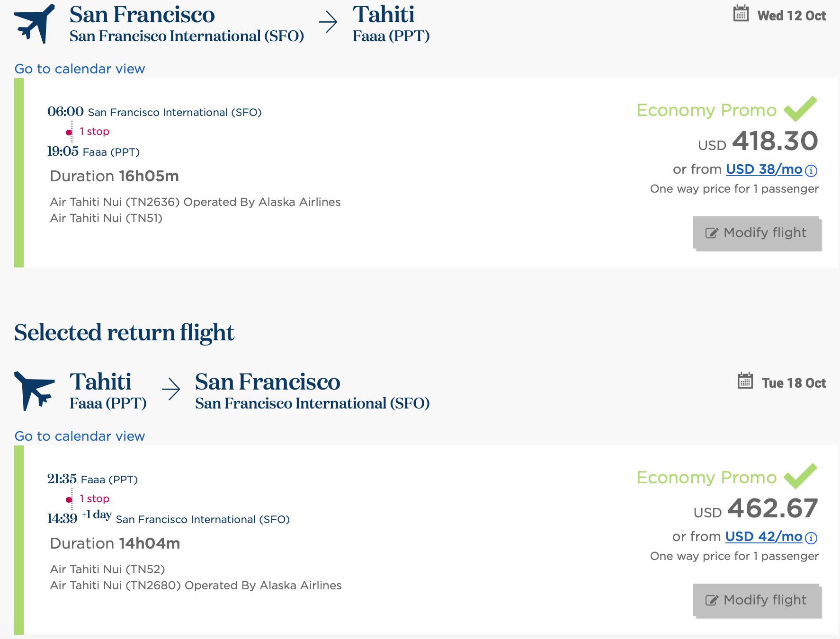Modify the outbound San Francisco to Tahiti flight

point(757,233)
